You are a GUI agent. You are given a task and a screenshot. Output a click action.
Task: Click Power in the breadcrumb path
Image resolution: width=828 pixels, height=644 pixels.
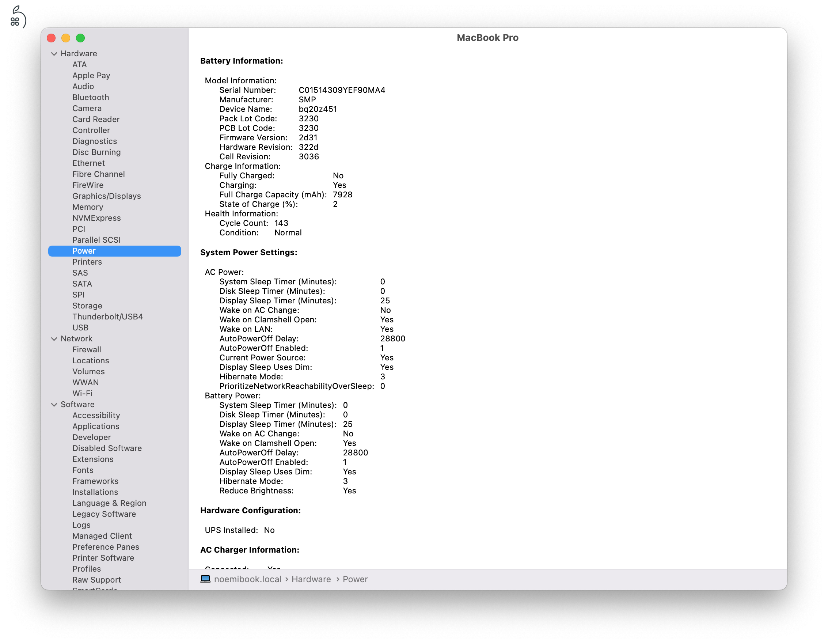point(355,579)
